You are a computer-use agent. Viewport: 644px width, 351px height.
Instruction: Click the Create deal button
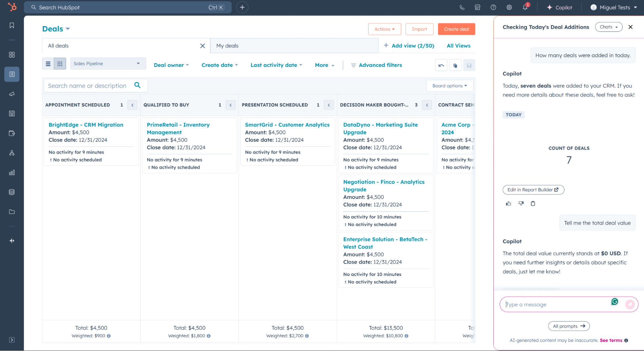[457, 29]
